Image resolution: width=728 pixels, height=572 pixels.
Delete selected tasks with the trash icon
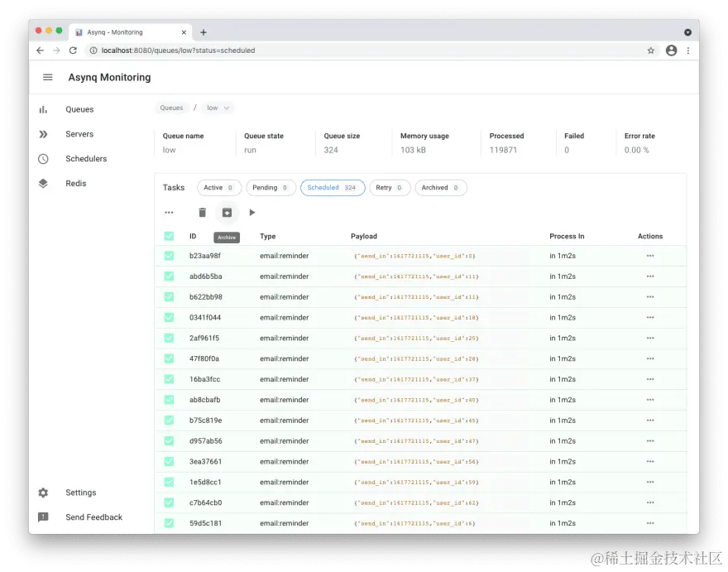coord(202,213)
